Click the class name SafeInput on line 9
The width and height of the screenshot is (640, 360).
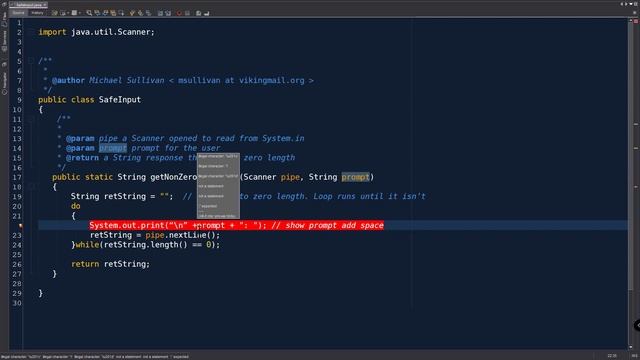pyautogui.click(x=120, y=100)
